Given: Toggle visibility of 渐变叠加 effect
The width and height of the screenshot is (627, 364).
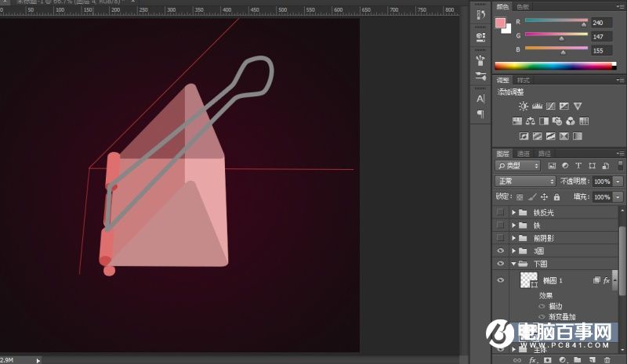Looking at the screenshot, I should tap(542, 317).
